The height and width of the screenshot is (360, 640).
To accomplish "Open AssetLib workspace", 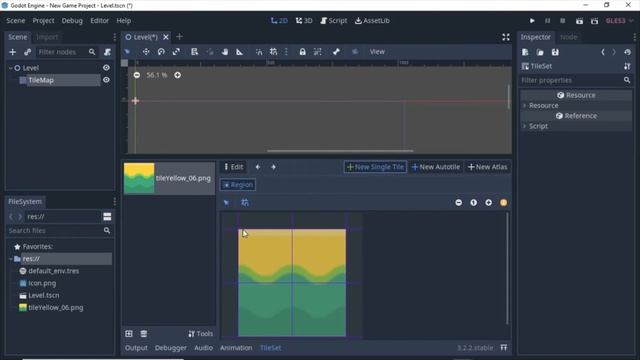I will click(x=372, y=21).
